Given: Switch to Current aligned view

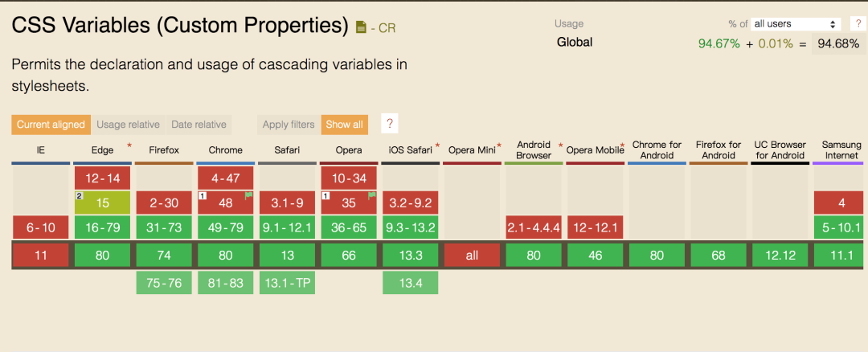Looking at the screenshot, I should pos(51,125).
